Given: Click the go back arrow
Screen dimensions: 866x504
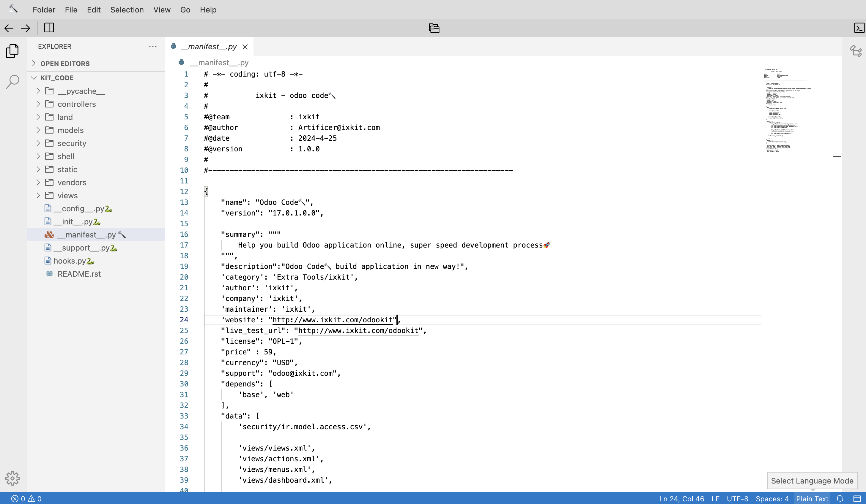Looking at the screenshot, I should click(x=9, y=28).
